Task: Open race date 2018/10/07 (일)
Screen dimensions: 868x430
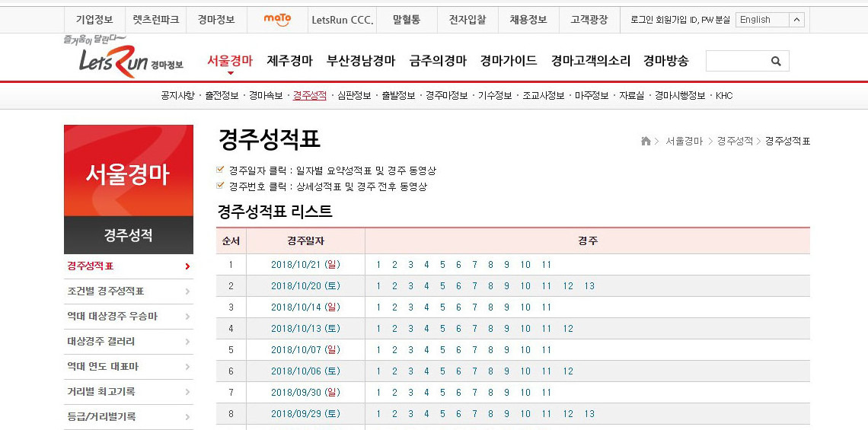Action: [x=305, y=350]
